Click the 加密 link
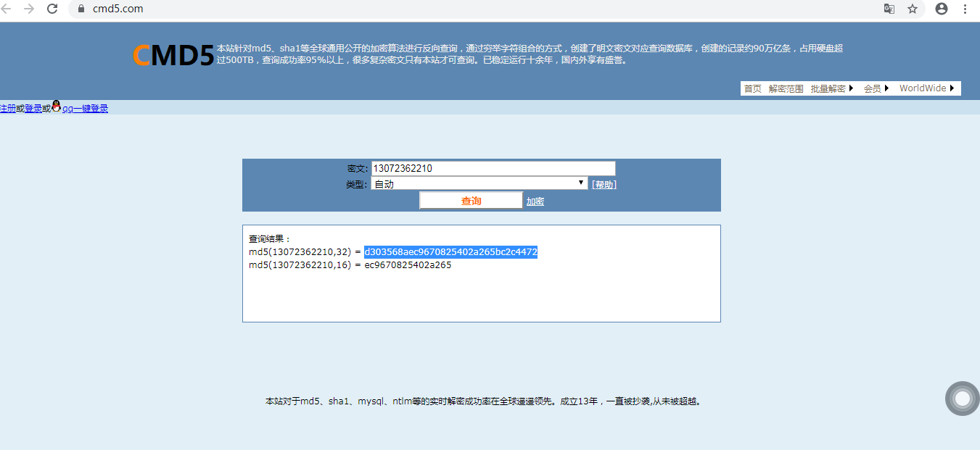This screenshot has width=980, height=450. click(x=535, y=201)
